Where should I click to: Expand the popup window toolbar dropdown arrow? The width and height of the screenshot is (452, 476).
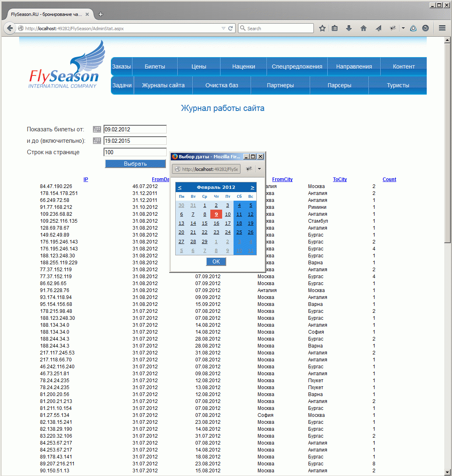point(259,169)
